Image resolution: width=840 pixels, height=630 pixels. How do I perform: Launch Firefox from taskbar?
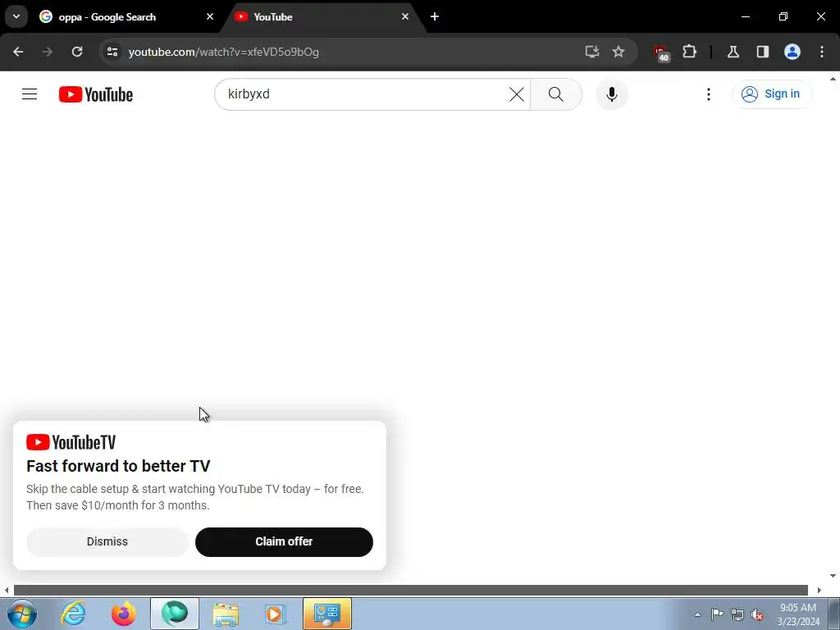[124, 614]
